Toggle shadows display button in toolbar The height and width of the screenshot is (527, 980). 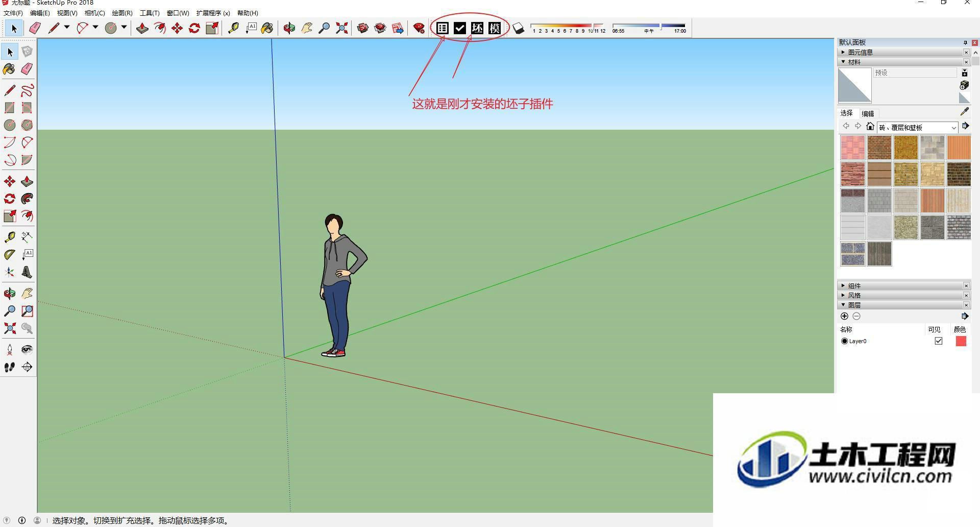pos(518,28)
